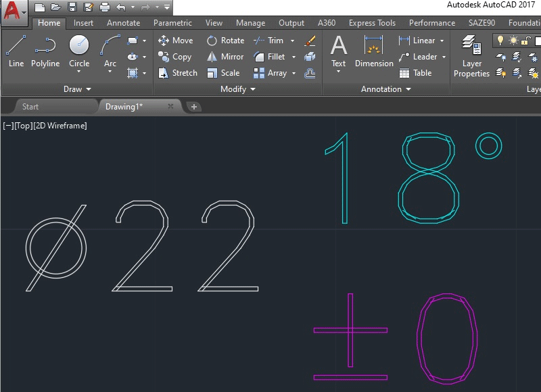Click the white layer color swatch
Screen dimensions: 541x392
pyautogui.click(x=538, y=41)
